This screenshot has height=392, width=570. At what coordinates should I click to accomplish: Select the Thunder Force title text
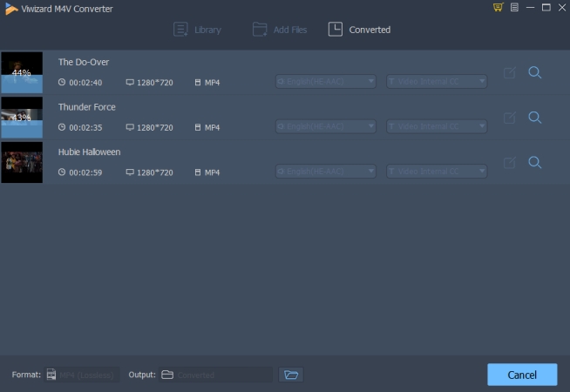pyautogui.click(x=87, y=107)
